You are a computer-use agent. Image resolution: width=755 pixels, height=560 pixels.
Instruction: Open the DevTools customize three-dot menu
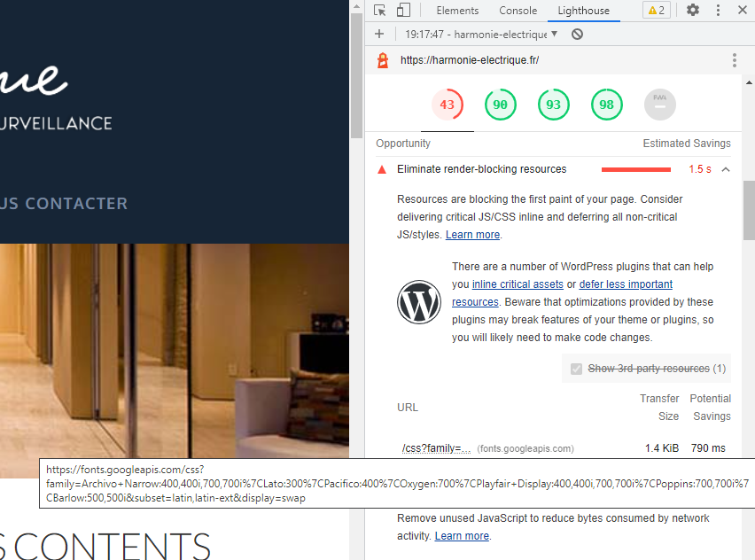click(718, 11)
